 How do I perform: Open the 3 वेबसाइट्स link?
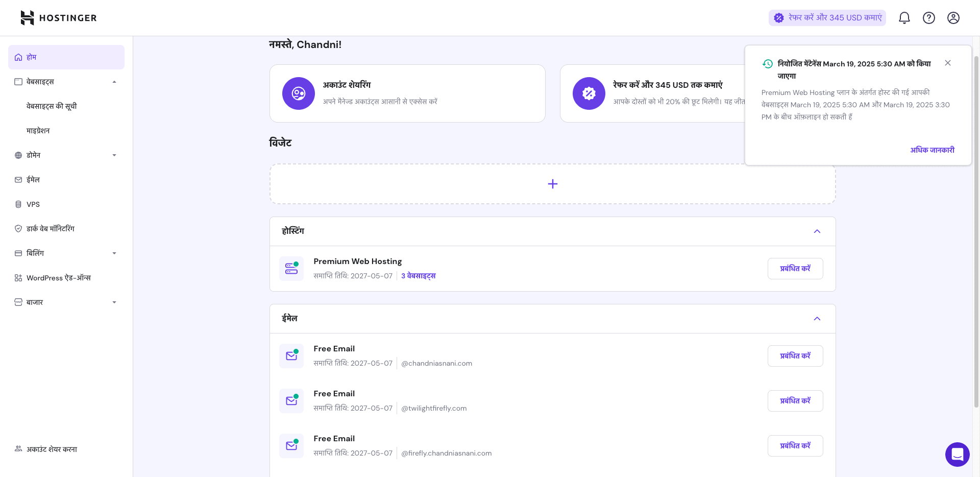click(x=418, y=276)
